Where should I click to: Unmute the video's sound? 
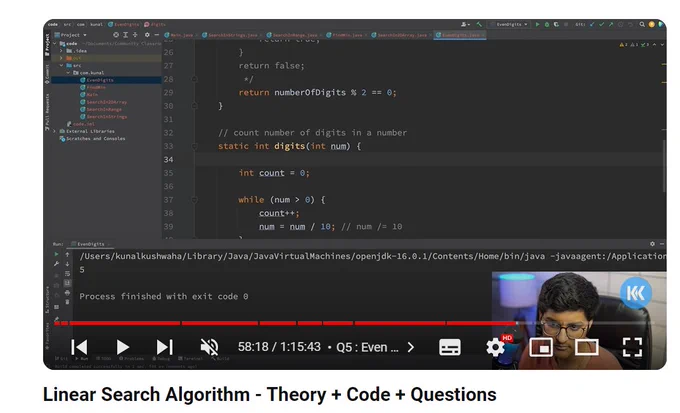coord(209,347)
